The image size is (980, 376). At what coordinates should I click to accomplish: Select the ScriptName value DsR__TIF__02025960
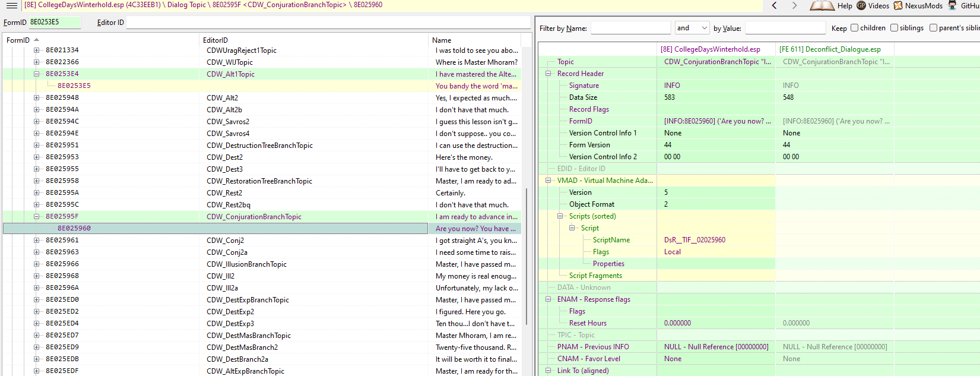(x=694, y=240)
